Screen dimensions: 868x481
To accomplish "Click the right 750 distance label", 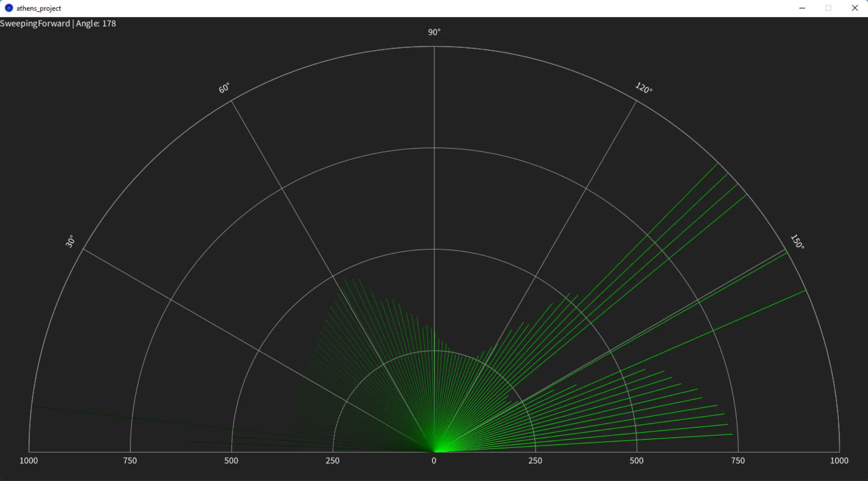I will pos(738,461).
